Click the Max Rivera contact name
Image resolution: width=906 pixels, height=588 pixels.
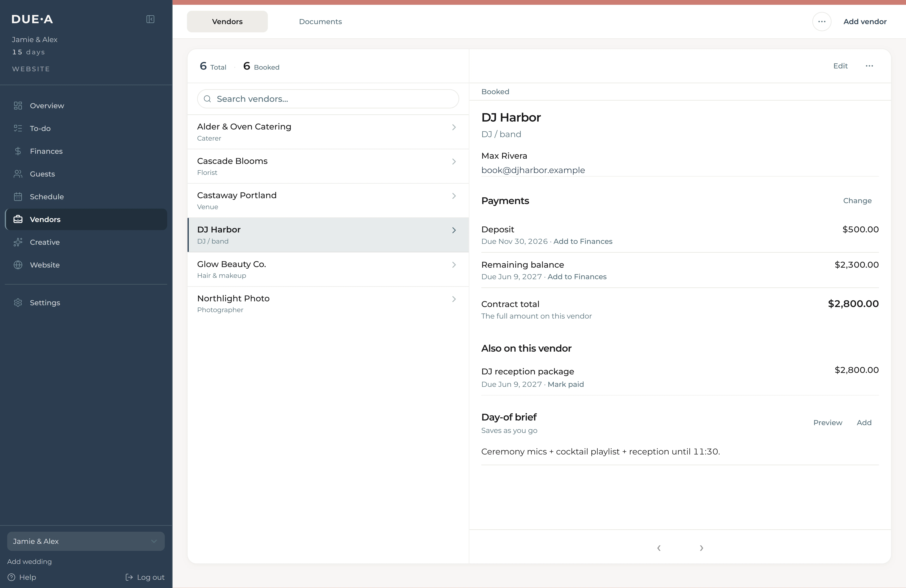pos(504,156)
